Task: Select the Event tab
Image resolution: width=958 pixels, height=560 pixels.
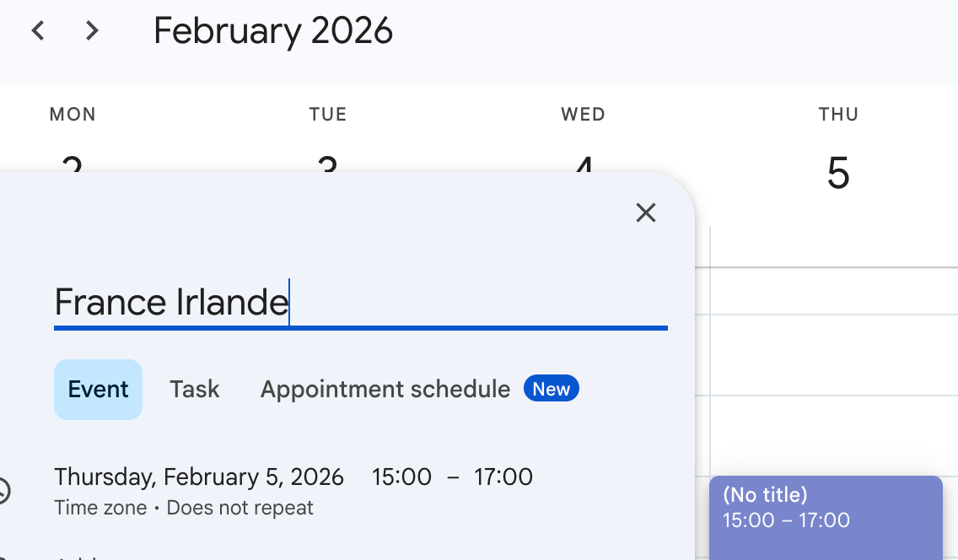Action: point(98,390)
